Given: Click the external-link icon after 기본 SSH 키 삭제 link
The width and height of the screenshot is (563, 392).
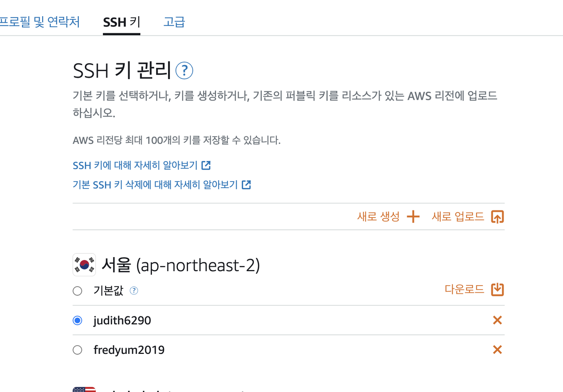Looking at the screenshot, I should (x=246, y=185).
